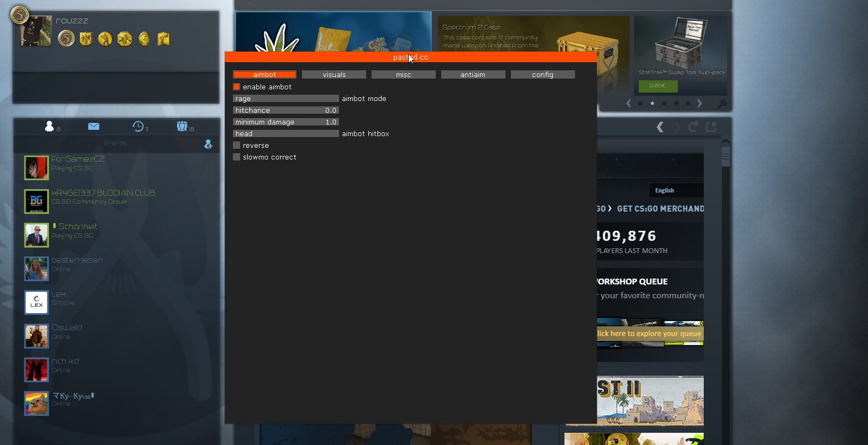The image size is (868, 445).
Task: Click the explore your queue banner
Action: point(650,333)
